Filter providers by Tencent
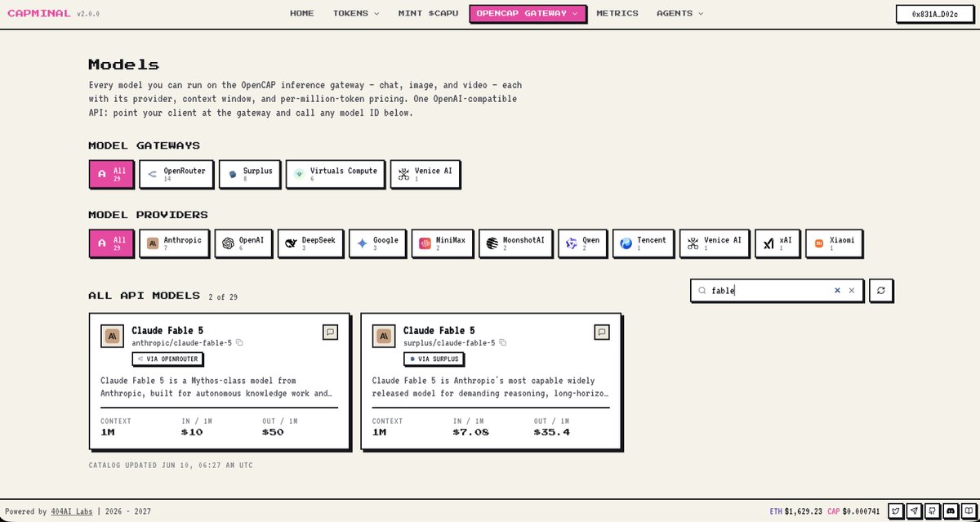Image resolution: width=980 pixels, height=522 pixels. [x=643, y=243]
